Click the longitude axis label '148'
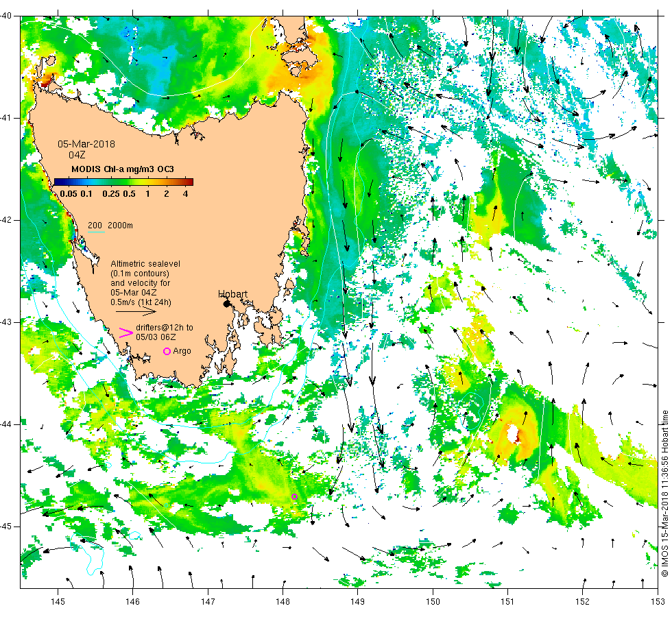Screen dimensions: 672x617 pos(283,602)
